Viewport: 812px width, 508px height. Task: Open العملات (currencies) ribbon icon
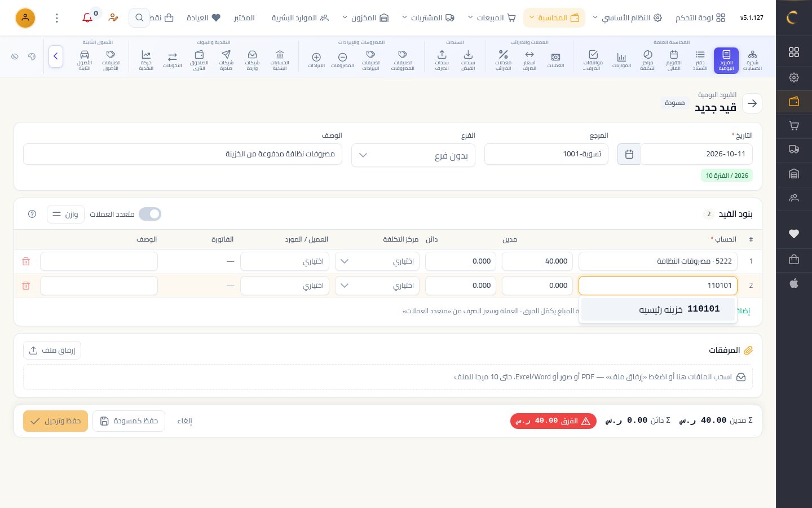[x=555, y=60]
